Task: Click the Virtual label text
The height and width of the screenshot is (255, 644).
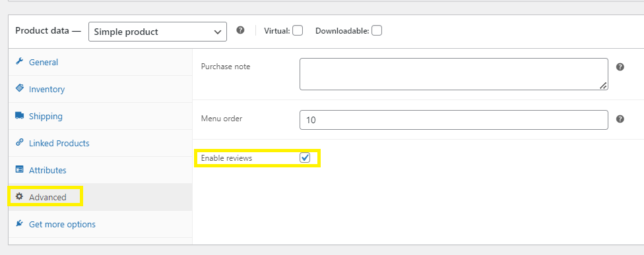Action: (x=277, y=31)
